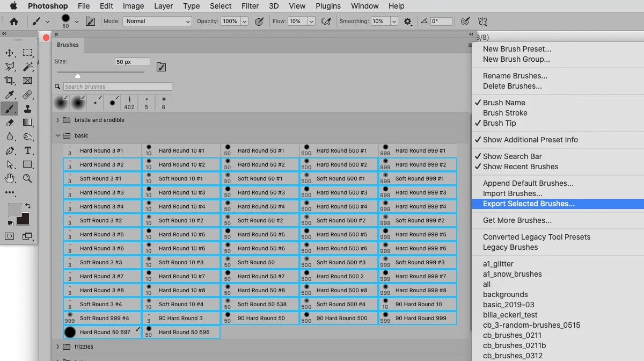Collapse the basic brush group
The height and width of the screenshot is (361, 644).
[x=57, y=135]
